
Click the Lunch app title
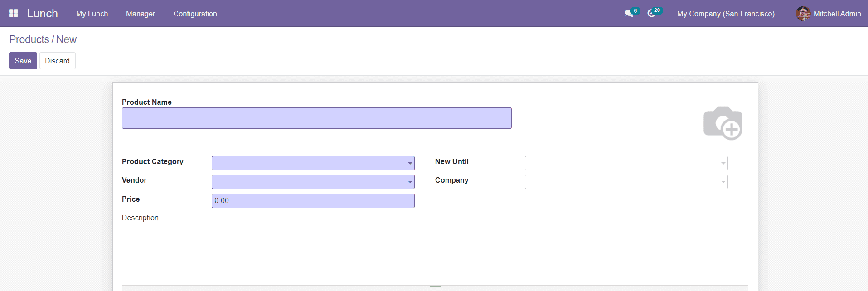[x=43, y=14]
